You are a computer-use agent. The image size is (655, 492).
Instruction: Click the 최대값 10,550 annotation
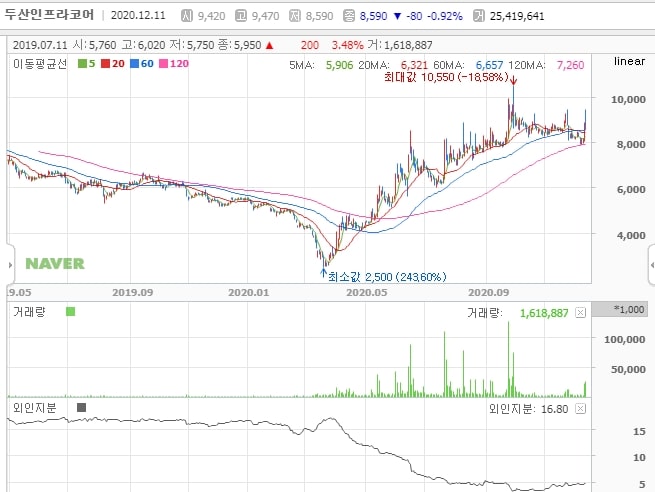(446, 77)
